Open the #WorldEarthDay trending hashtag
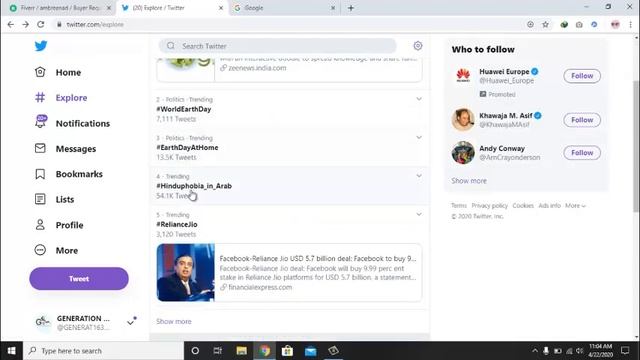 pyautogui.click(x=184, y=109)
